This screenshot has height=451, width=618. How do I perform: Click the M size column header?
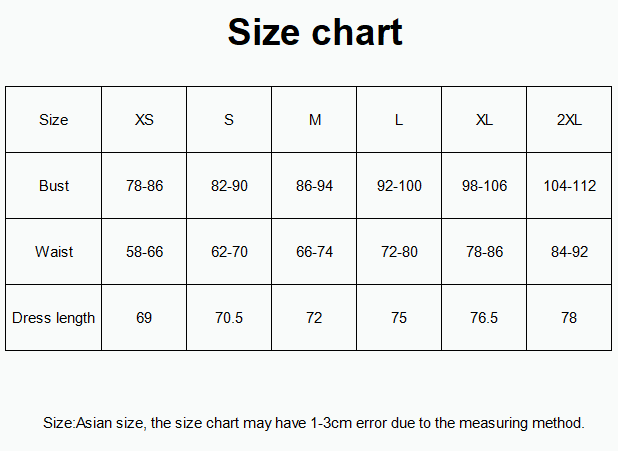(314, 120)
